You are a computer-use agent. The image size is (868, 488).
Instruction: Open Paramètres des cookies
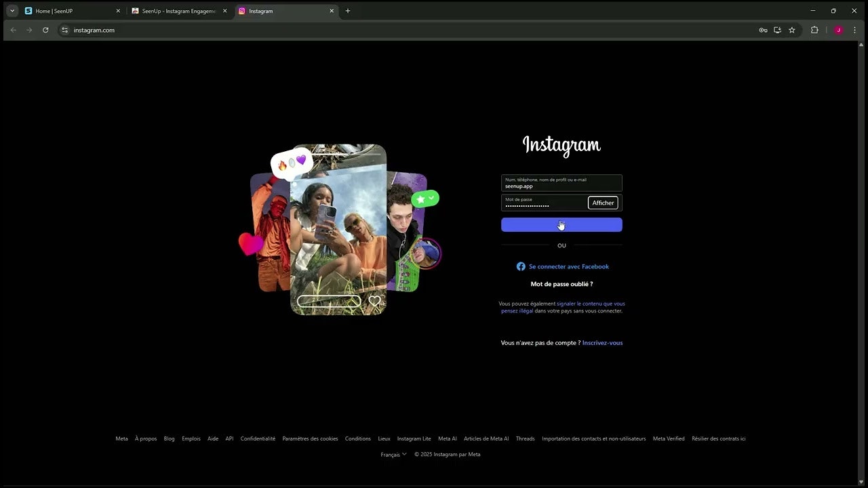tap(310, 439)
